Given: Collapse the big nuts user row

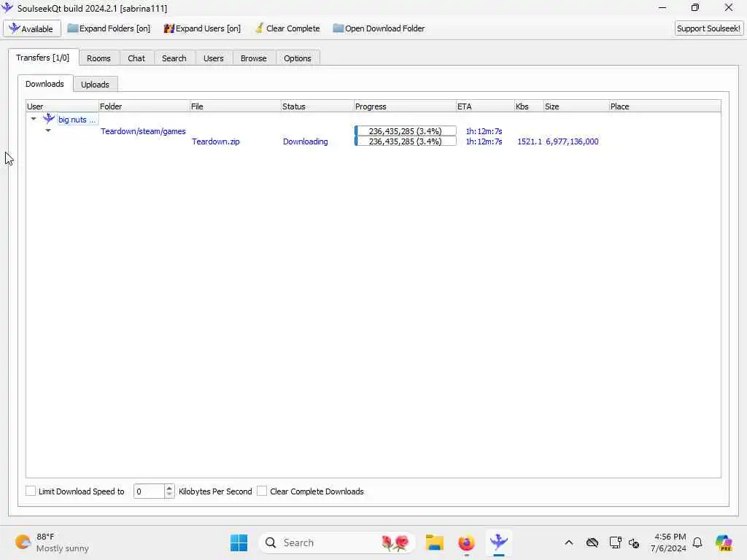Looking at the screenshot, I should point(34,119).
